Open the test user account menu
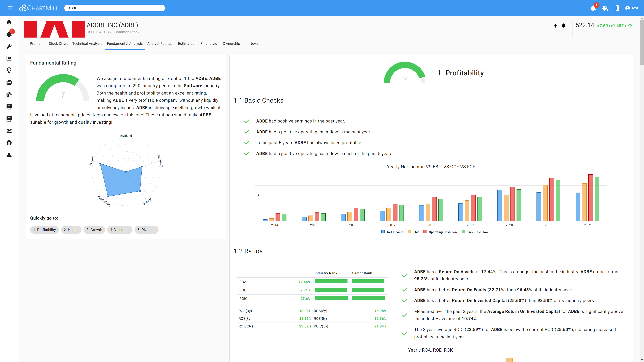This screenshot has width=644, height=362. 632,8
